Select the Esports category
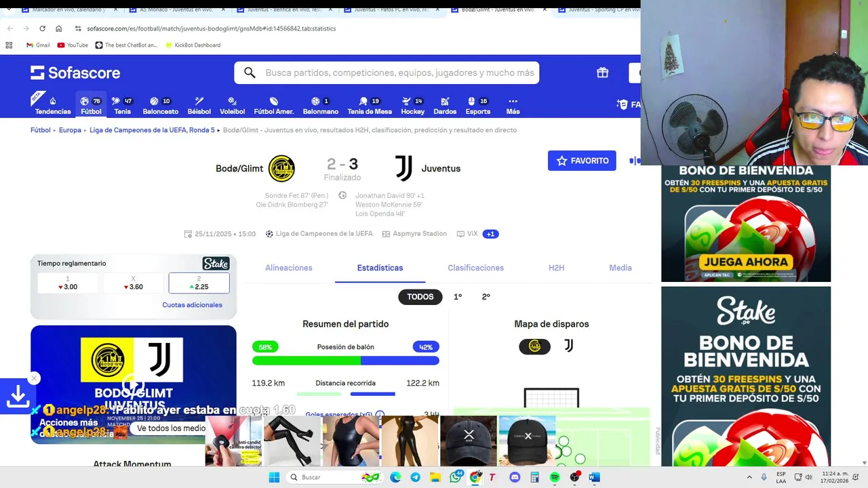This screenshot has width=868, height=488. pos(477,105)
